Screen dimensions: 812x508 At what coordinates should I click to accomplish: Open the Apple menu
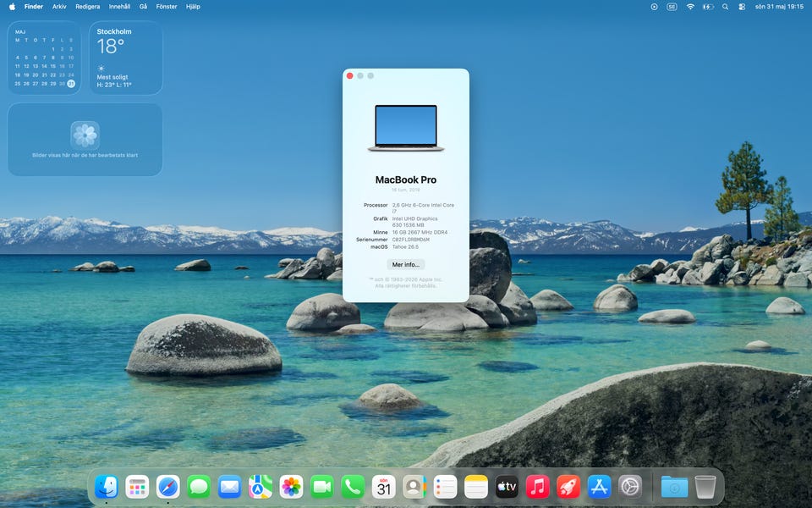pyautogui.click(x=12, y=7)
